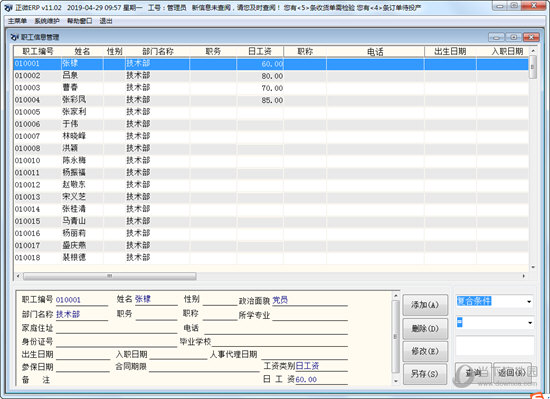Click the 毕业学校 input field
550x399 pixels.
click(x=279, y=341)
